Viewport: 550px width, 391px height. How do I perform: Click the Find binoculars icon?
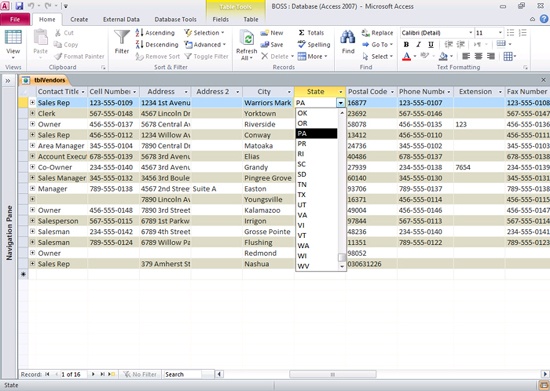(348, 38)
